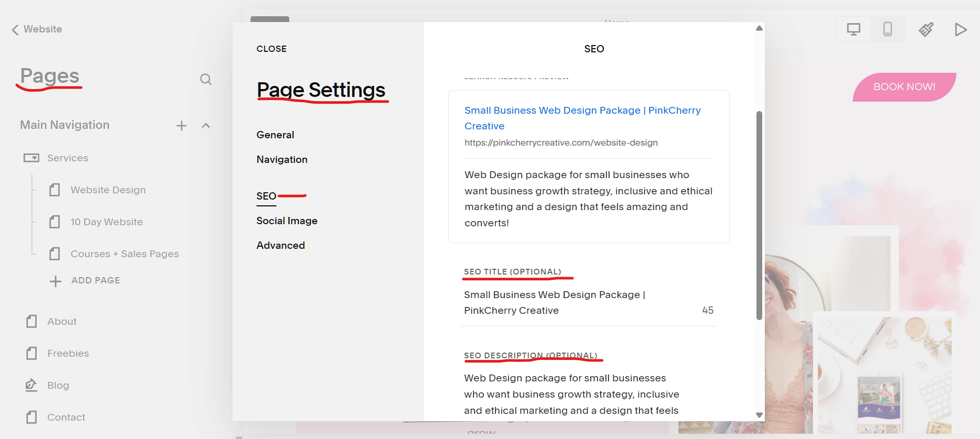Click the SEO panel scrollbar thumb

(x=759, y=215)
